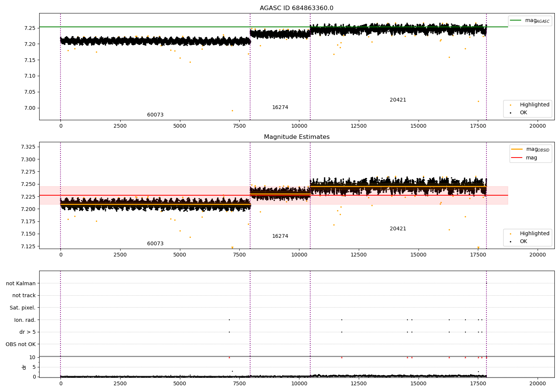Click y-axis tick 7.00 in the AGASC ID plot

(30, 108)
